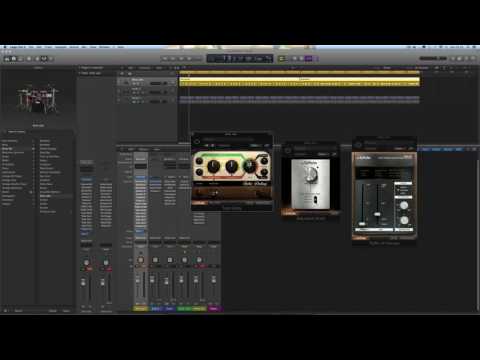480x360 pixels.
Task: Select the purple channel strip name label
Action: pos(214,309)
